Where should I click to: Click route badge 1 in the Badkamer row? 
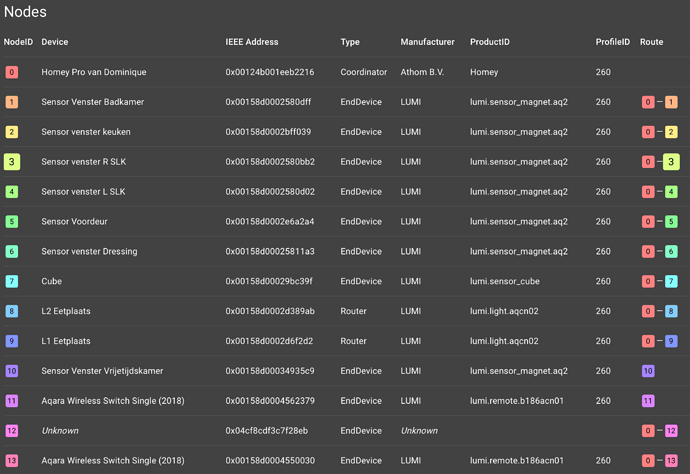tap(671, 102)
